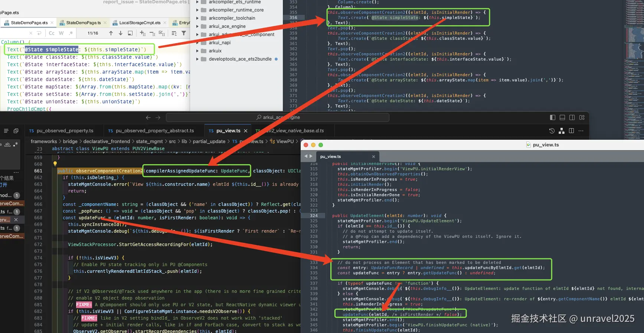The width and height of the screenshot is (644, 333).
Task: Toggle whole words W in DevEco find bar
Action: tap(61, 33)
